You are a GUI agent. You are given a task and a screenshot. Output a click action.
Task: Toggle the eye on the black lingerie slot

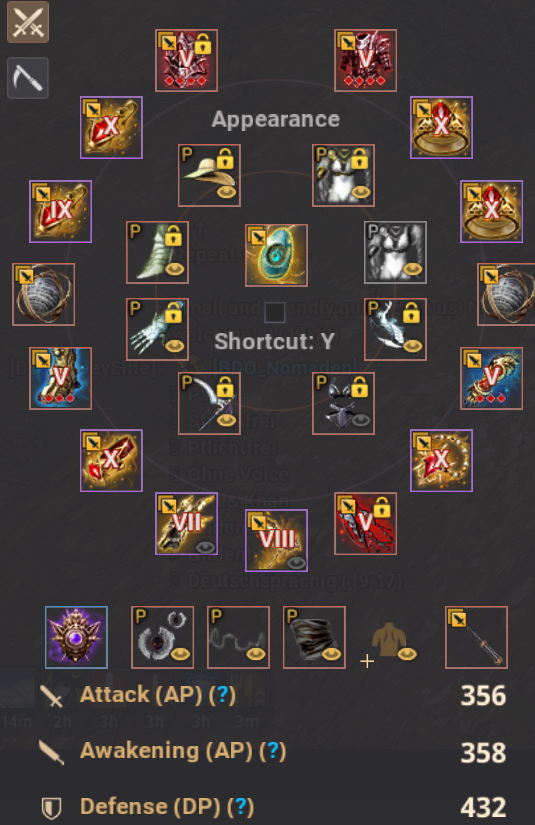361,420
